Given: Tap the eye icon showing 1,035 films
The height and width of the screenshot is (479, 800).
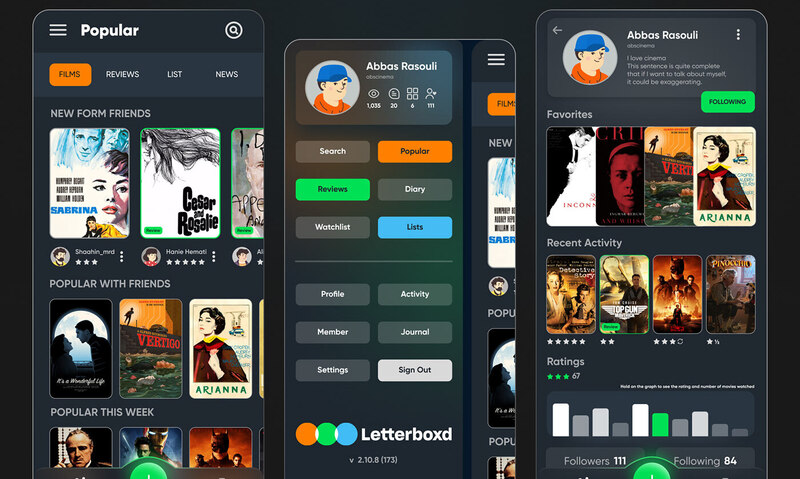Looking at the screenshot, I should coord(373,94).
